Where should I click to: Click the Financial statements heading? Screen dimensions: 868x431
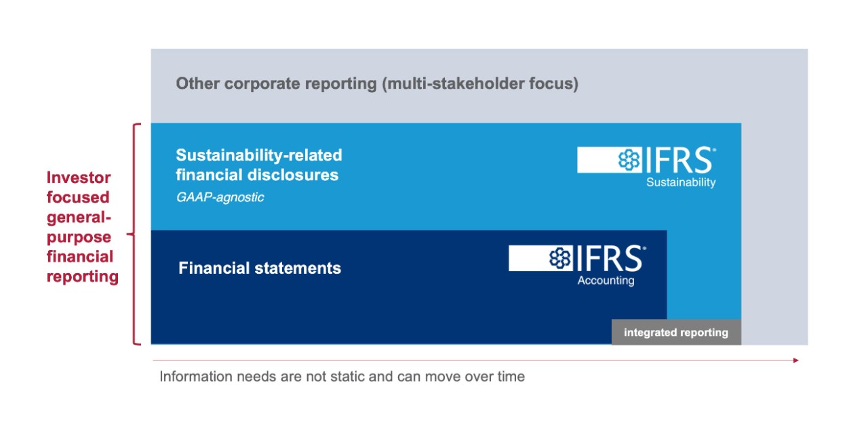click(x=260, y=268)
